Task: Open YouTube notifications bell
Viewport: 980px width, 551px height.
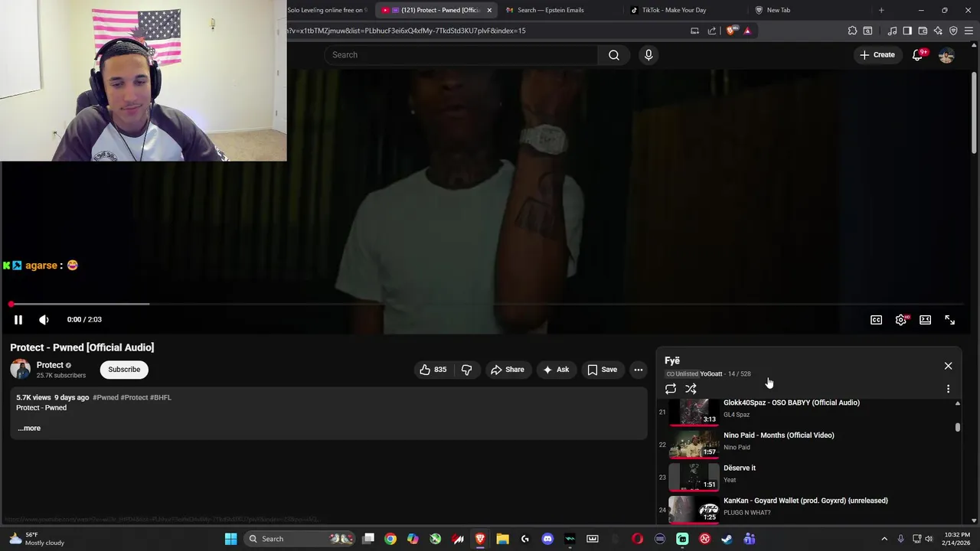Action: tap(918, 55)
